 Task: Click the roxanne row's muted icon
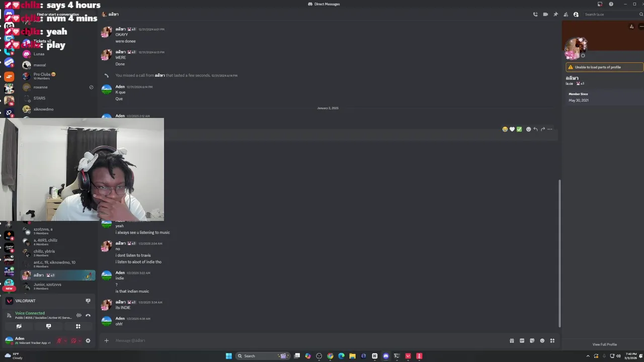point(91,87)
